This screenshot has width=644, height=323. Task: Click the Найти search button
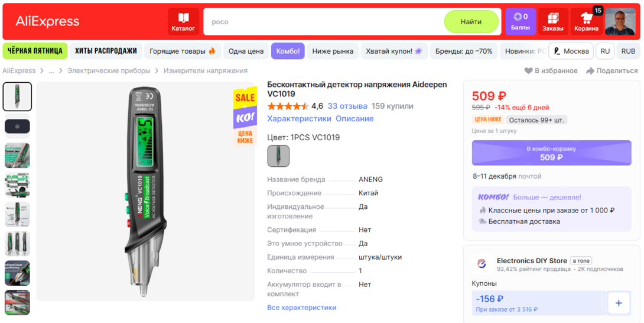pyautogui.click(x=471, y=22)
